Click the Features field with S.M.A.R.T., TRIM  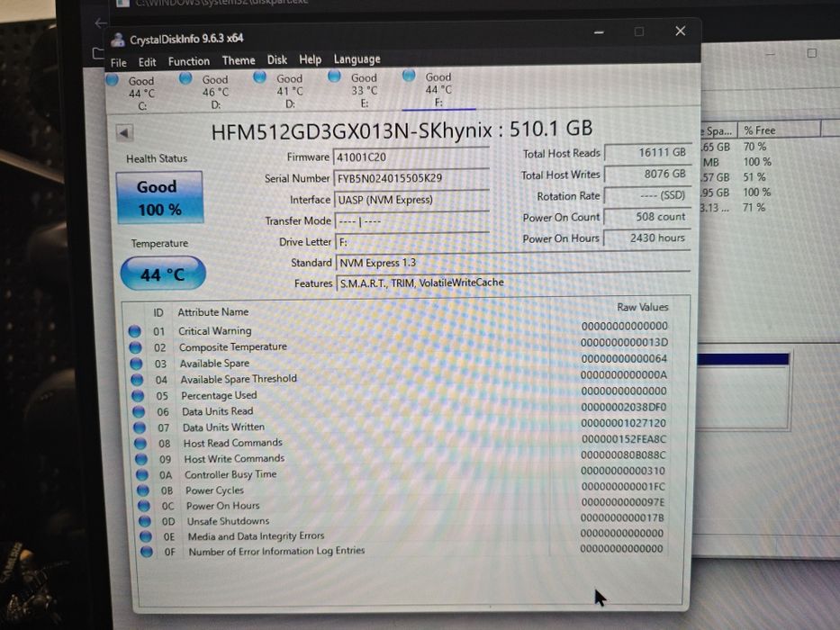click(x=513, y=283)
